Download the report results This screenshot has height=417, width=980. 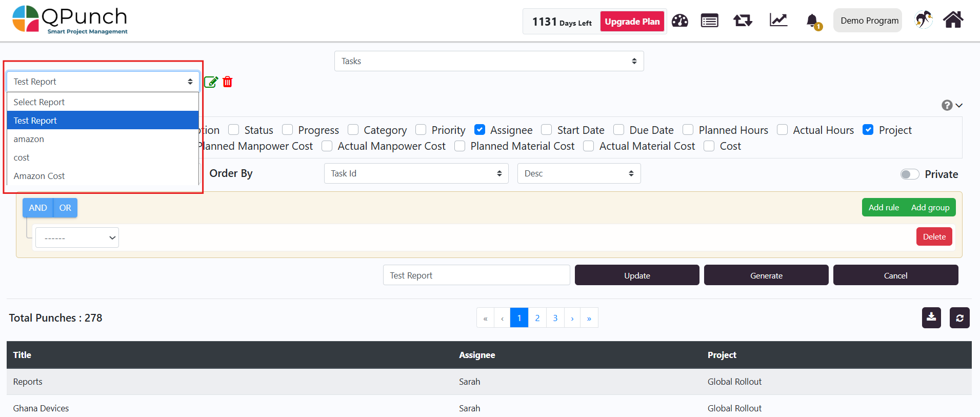point(931,318)
